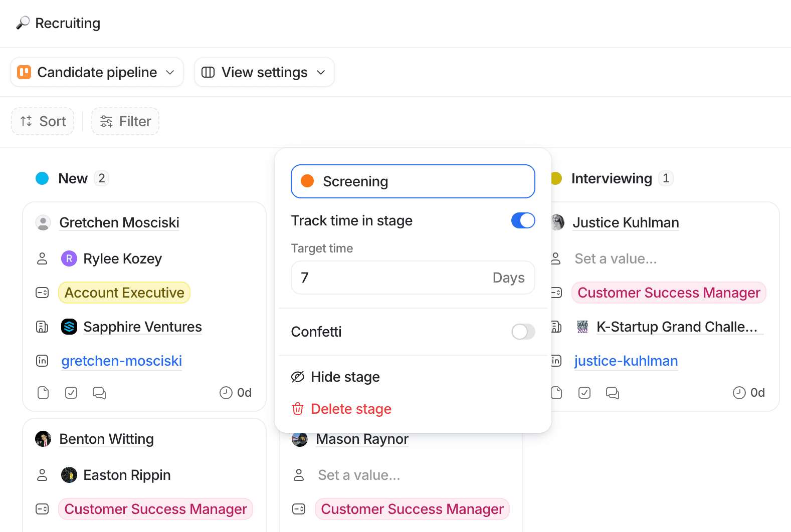
Task: Open the tasks icon on Gretchen Mosciski's card
Action: tap(71, 393)
